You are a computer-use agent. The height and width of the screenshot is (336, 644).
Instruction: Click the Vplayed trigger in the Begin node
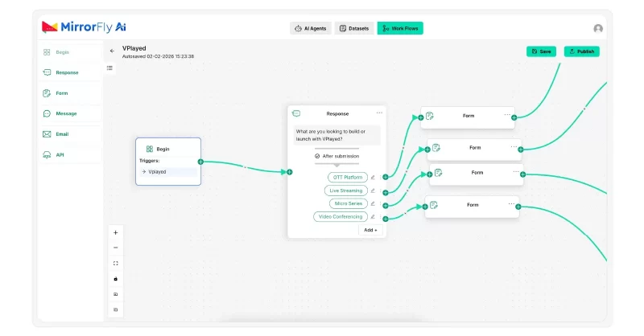168,172
